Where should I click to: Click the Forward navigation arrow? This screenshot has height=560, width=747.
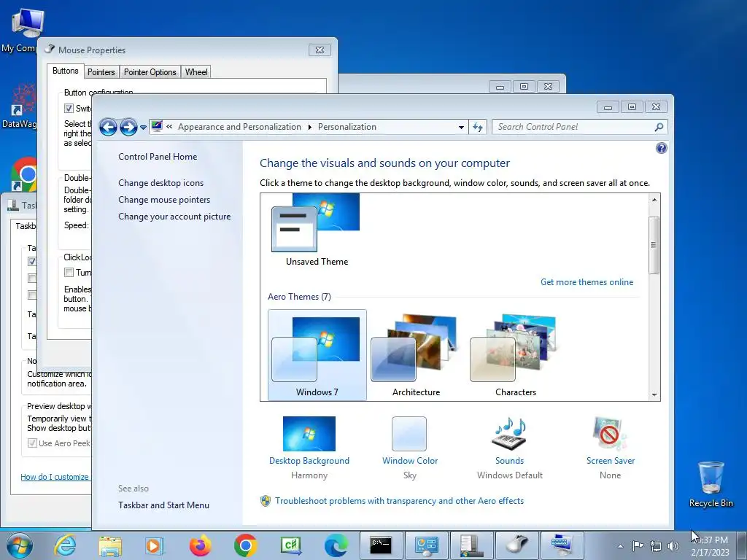[x=128, y=127]
